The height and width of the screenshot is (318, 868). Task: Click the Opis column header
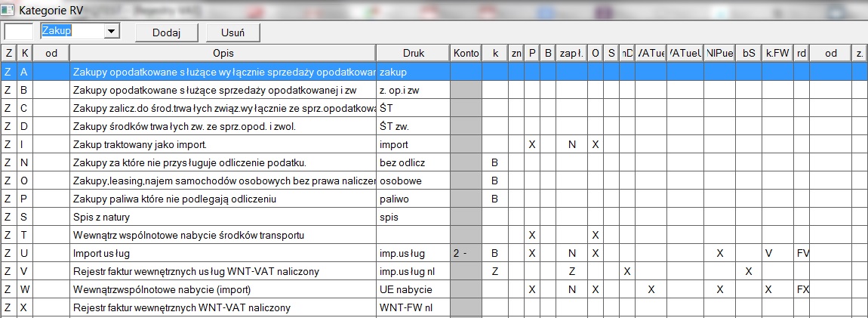[223, 53]
